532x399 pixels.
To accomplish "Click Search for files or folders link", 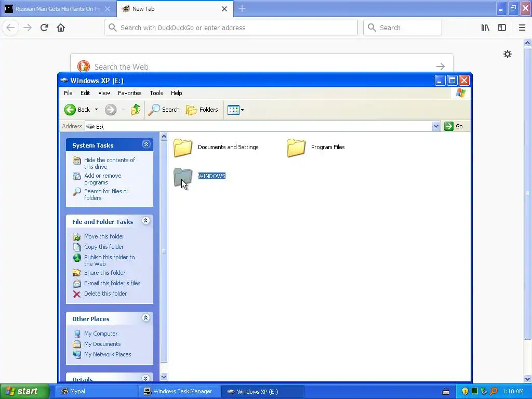I will click(x=106, y=194).
